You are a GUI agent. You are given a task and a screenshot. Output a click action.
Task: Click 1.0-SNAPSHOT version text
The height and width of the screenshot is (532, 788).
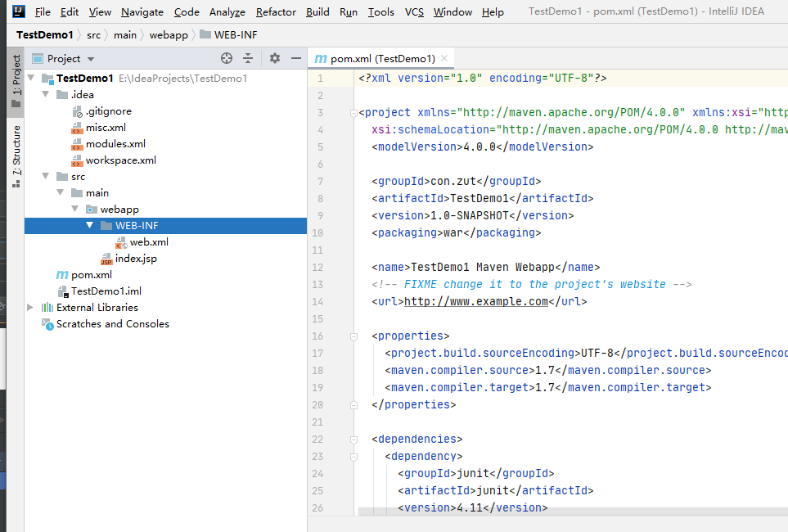tap(470, 216)
